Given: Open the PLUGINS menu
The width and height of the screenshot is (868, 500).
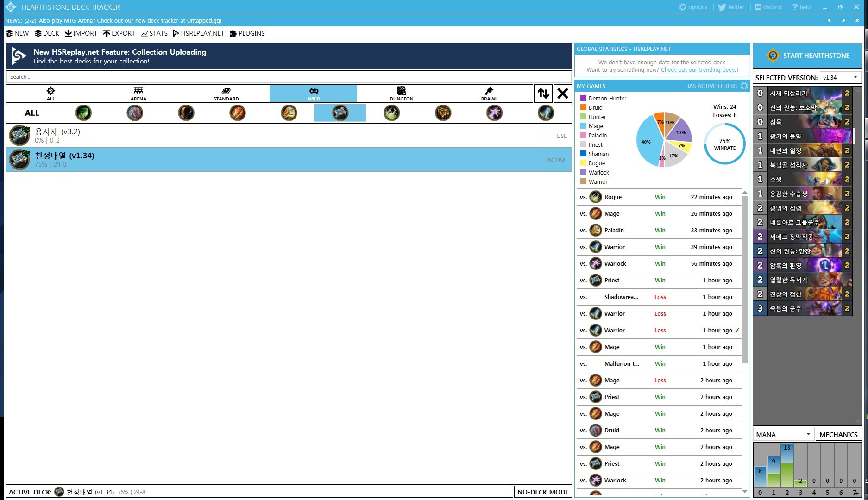Looking at the screenshot, I should (x=247, y=33).
